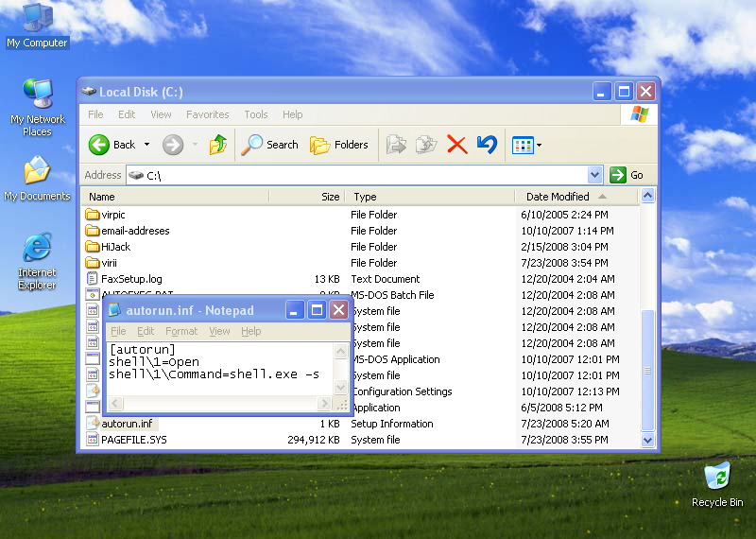Screen dimensions: 756x539
Task: Click the Explorer scrollbar down arrow
Action: point(647,440)
